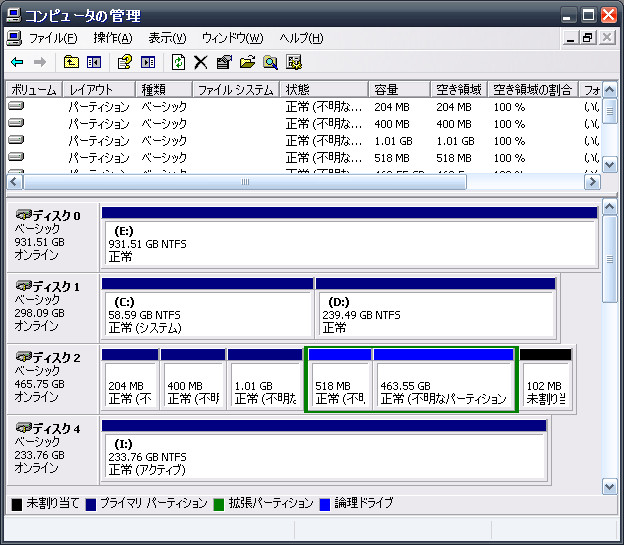The image size is (624, 545).
Task: Open the Properties toolbar icon
Action: click(x=224, y=62)
